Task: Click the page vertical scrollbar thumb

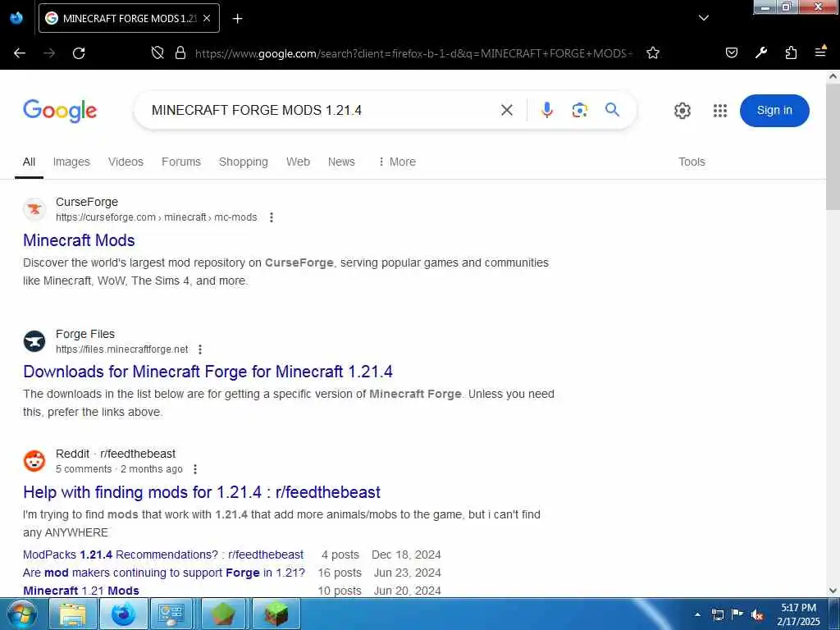Action: pos(833,147)
